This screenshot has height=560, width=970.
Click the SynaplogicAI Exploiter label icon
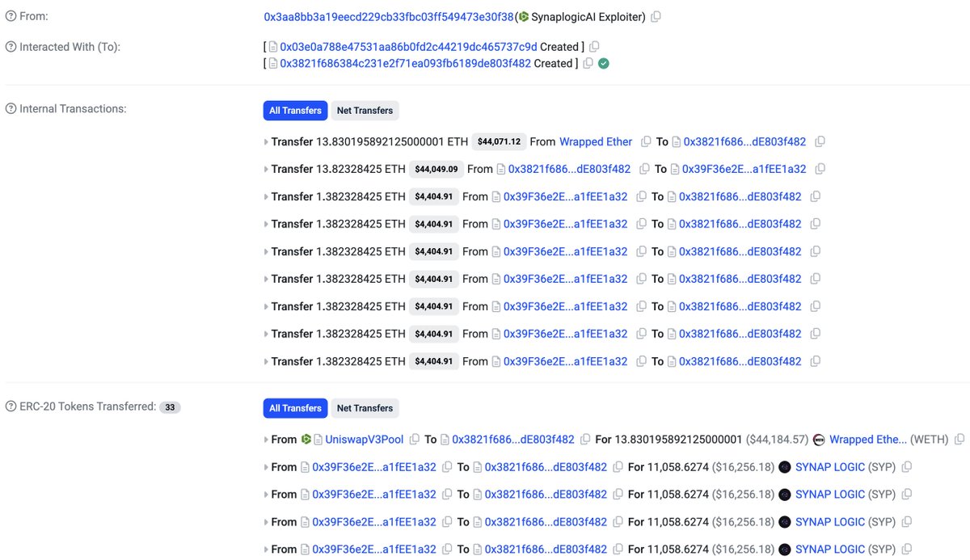click(524, 16)
